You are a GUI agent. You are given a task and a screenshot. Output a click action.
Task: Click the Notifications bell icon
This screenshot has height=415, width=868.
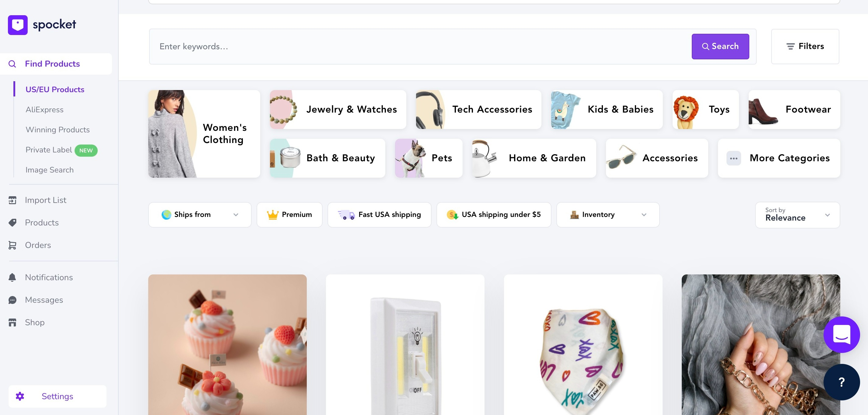pyautogui.click(x=12, y=277)
